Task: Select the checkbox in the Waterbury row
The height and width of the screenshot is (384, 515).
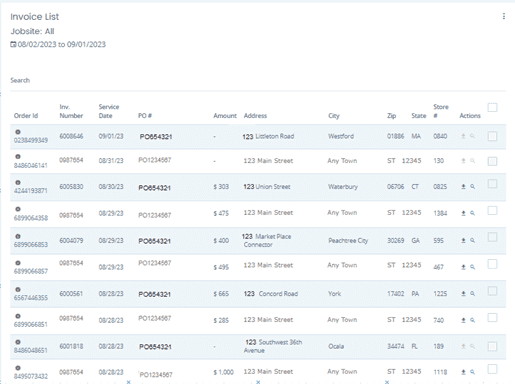Action: coord(492,184)
